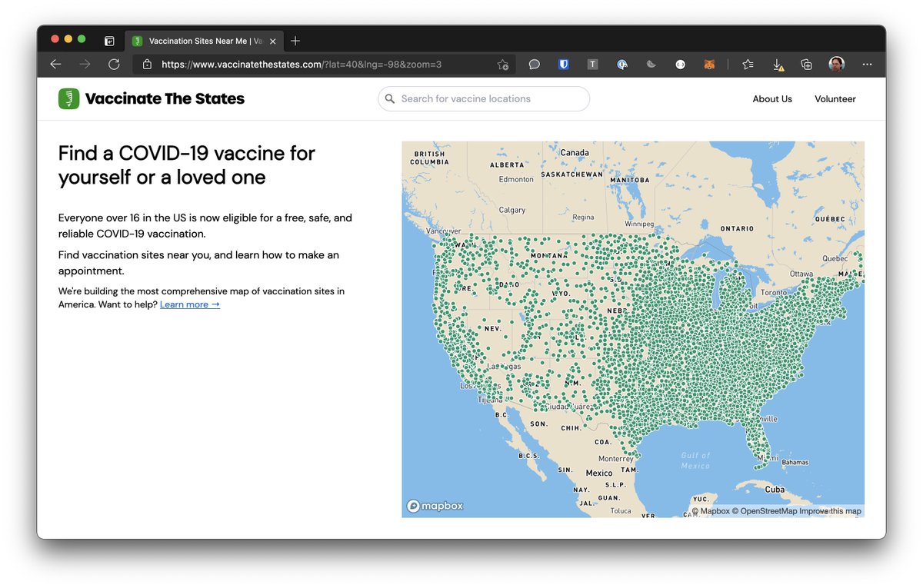The image size is (923, 588).
Task: Click the Calgary label on the map
Action: 512,210
